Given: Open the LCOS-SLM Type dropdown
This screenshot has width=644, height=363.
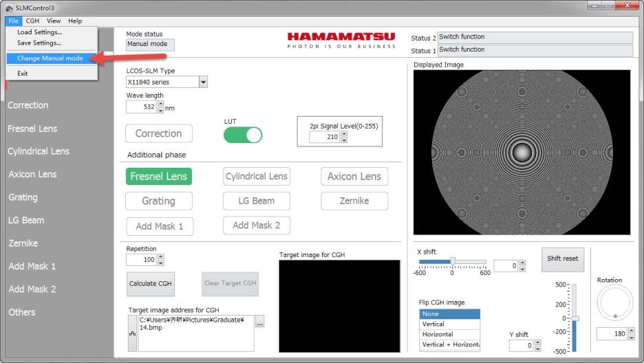Looking at the screenshot, I should [203, 82].
